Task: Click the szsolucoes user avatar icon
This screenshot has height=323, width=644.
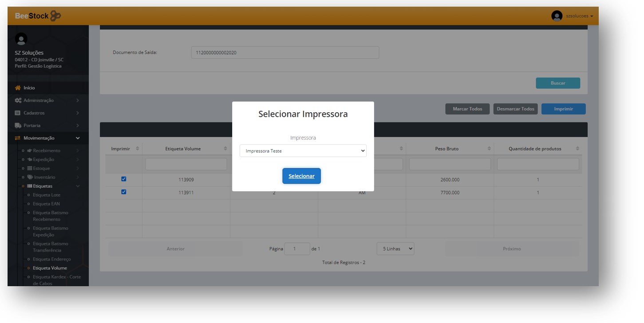Action: point(557,16)
